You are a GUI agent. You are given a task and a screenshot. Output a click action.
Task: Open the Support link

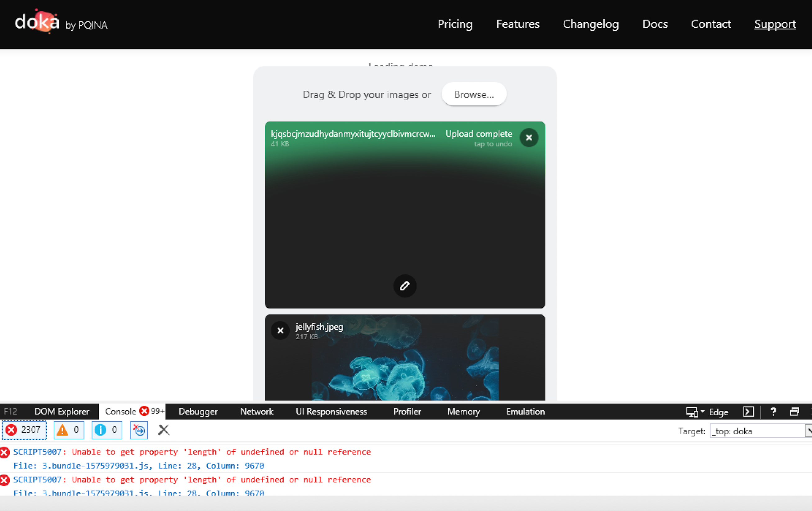pyautogui.click(x=775, y=24)
